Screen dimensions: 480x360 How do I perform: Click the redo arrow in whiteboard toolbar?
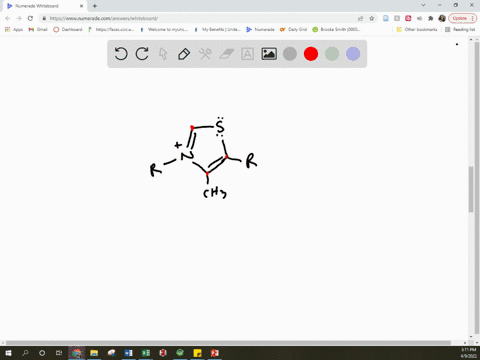142,54
